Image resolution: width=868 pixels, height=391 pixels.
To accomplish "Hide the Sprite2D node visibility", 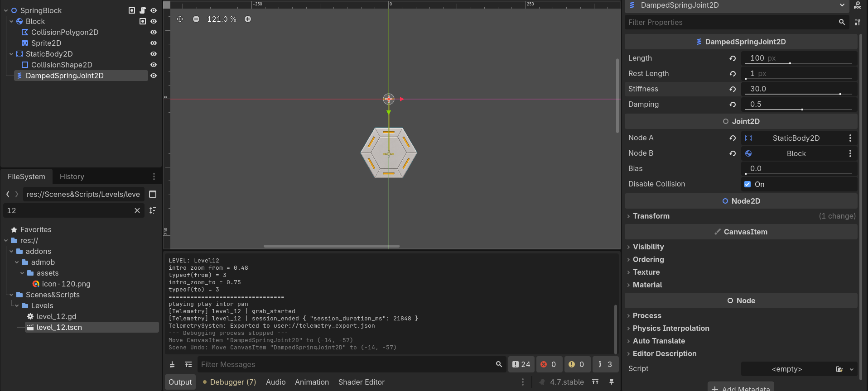I will (154, 43).
